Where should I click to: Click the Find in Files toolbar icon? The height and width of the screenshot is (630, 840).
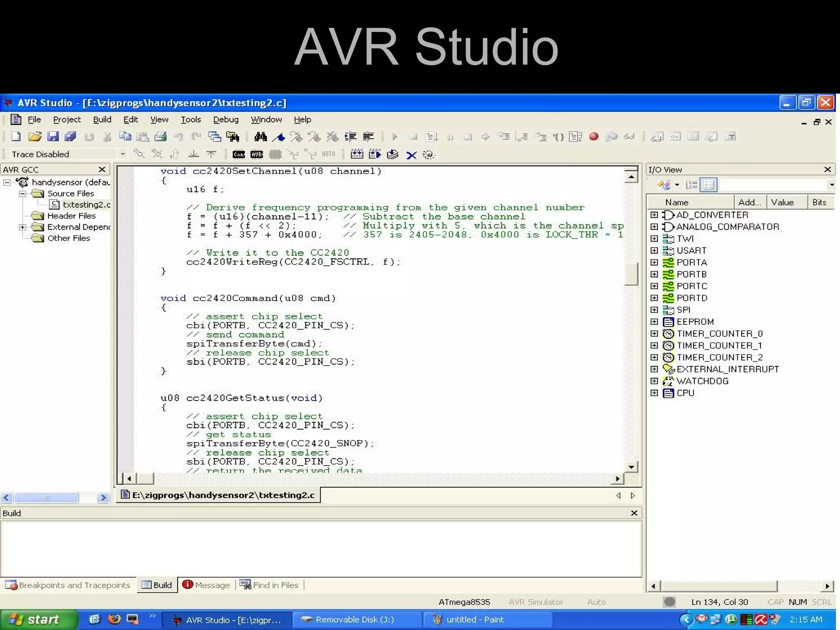pyautogui.click(x=233, y=137)
